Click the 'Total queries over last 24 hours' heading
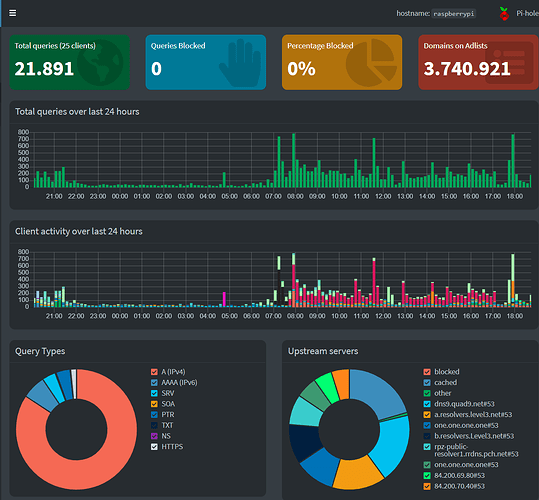The image size is (539, 500). (77, 112)
